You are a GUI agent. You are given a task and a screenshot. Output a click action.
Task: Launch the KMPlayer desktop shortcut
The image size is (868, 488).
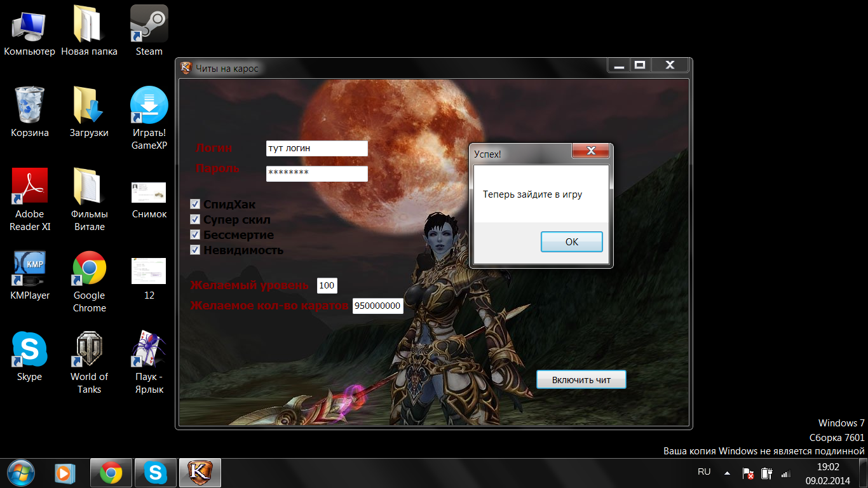(29, 276)
